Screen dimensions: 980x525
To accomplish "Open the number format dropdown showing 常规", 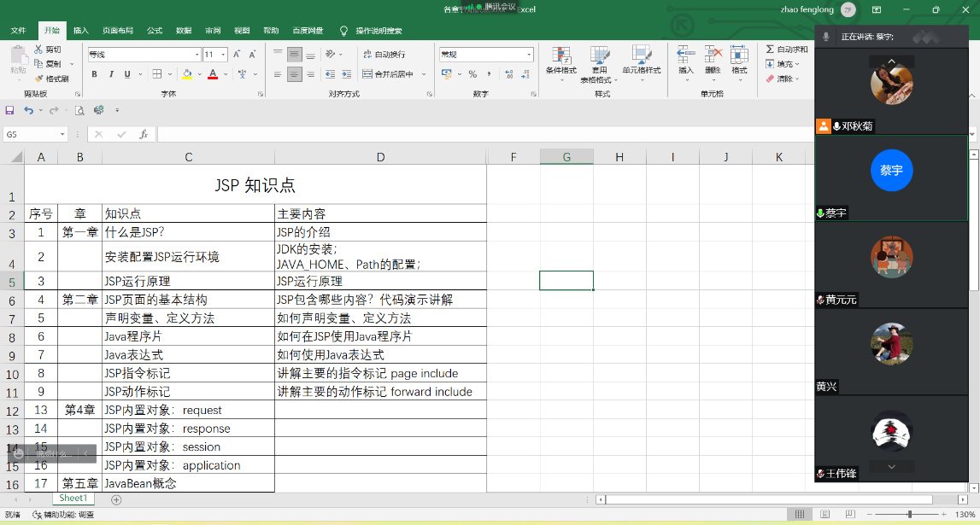I will (529, 55).
